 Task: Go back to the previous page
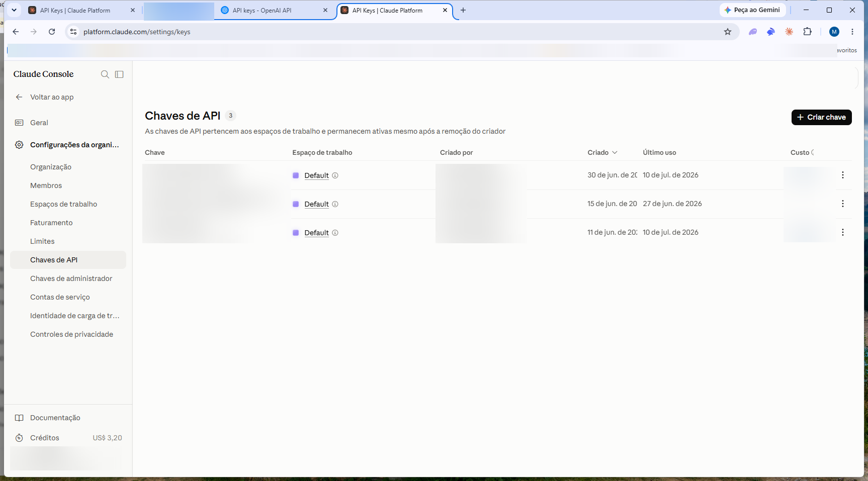click(16, 32)
